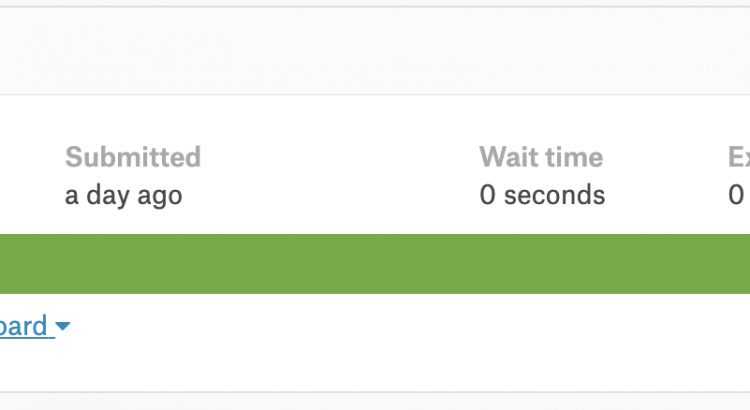Click the cut-off "Ex" column label
The image size is (750, 410).
click(x=739, y=157)
